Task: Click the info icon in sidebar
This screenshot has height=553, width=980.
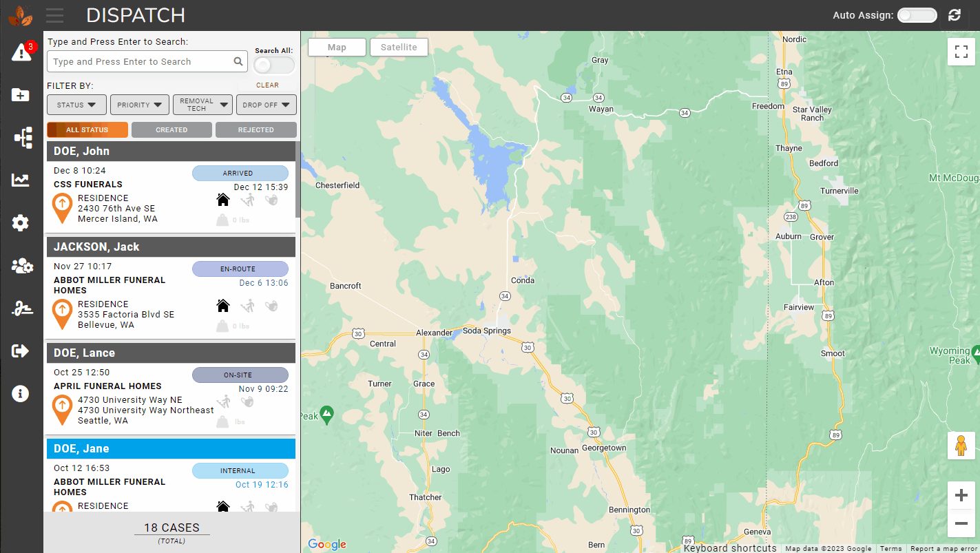Action: coord(21,394)
